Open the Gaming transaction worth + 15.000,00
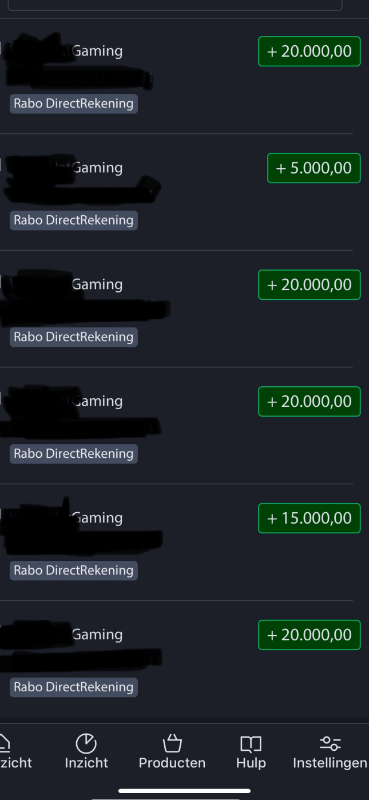The image size is (369, 800). [177, 542]
